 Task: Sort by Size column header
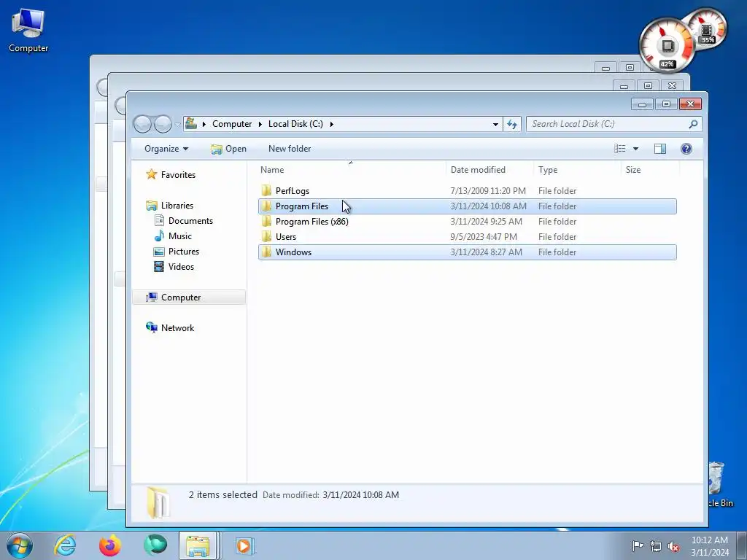pos(651,169)
